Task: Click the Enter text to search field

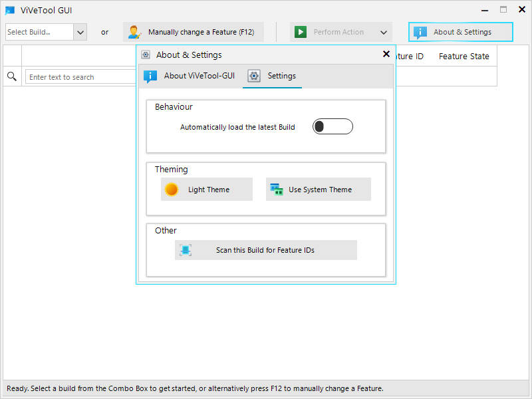Action: [80, 77]
